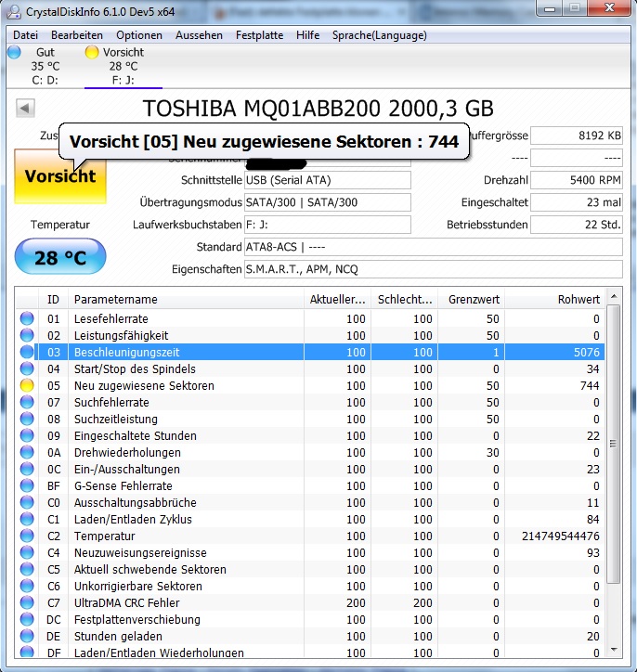Click the Parametername column header
637x672 pixels.
pyautogui.click(x=186, y=299)
